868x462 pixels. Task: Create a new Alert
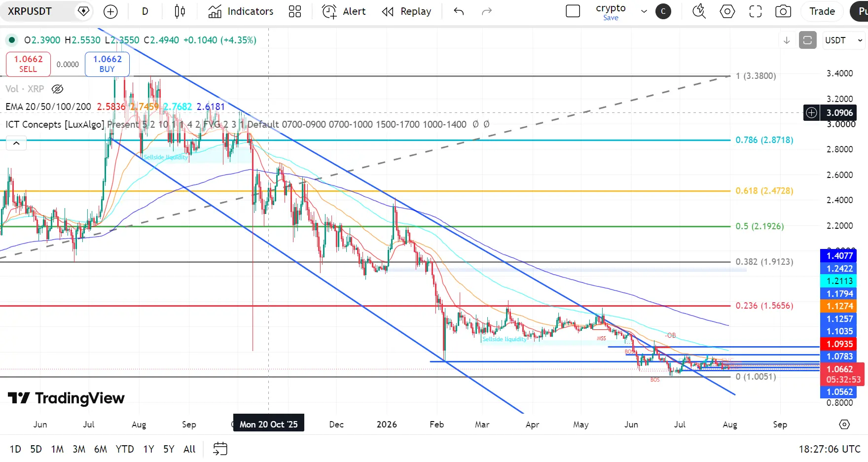pyautogui.click(x=344, y=11)
